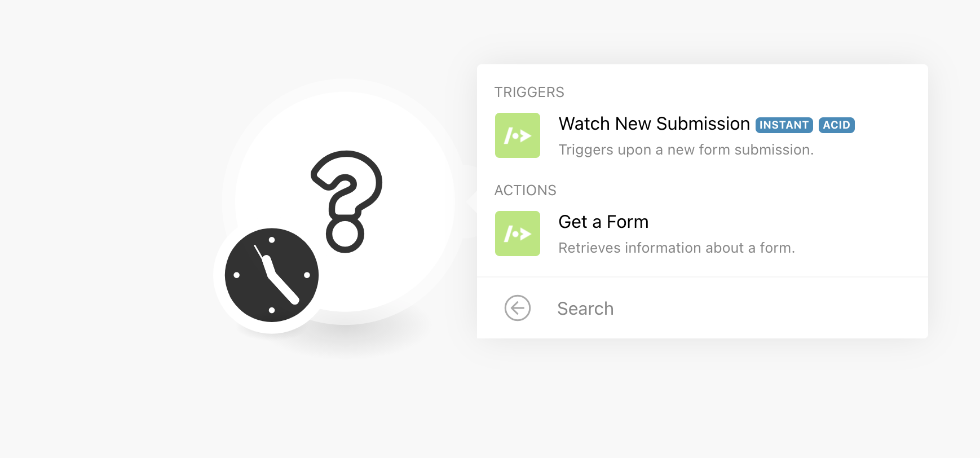Click the green icon beside Watch New Submission
980x458 pixels.
click(x=517, y=135)
